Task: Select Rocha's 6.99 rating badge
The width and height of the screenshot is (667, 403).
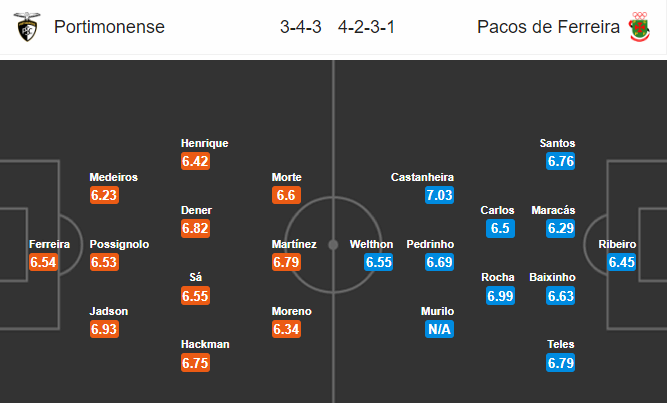Action: pyautogui.click(x=500, y=295)
